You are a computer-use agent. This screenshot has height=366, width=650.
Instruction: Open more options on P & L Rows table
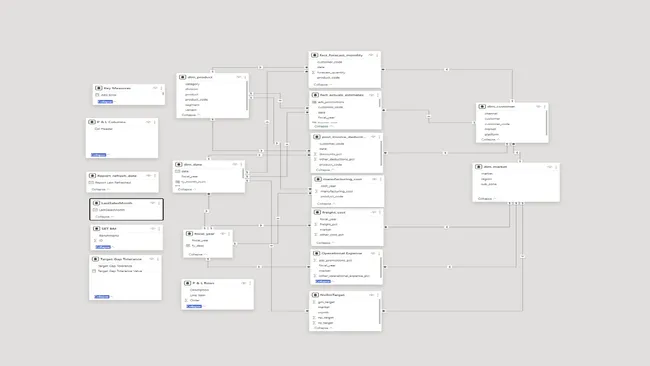[250, 283]
